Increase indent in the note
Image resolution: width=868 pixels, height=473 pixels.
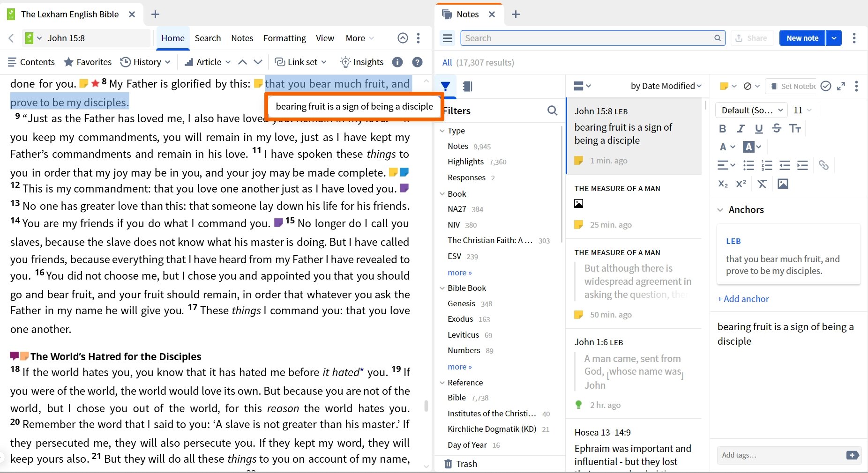pos(802,165)
